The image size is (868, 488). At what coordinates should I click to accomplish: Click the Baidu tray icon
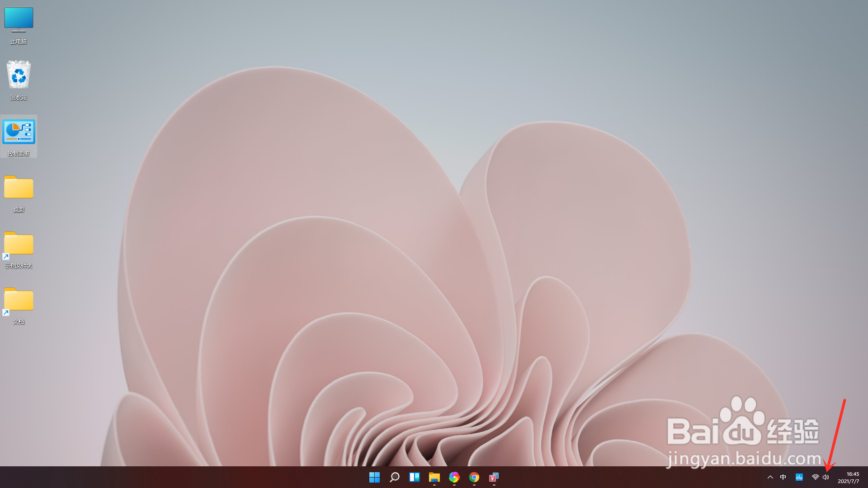pyautogui.click(x=799, y=477)
